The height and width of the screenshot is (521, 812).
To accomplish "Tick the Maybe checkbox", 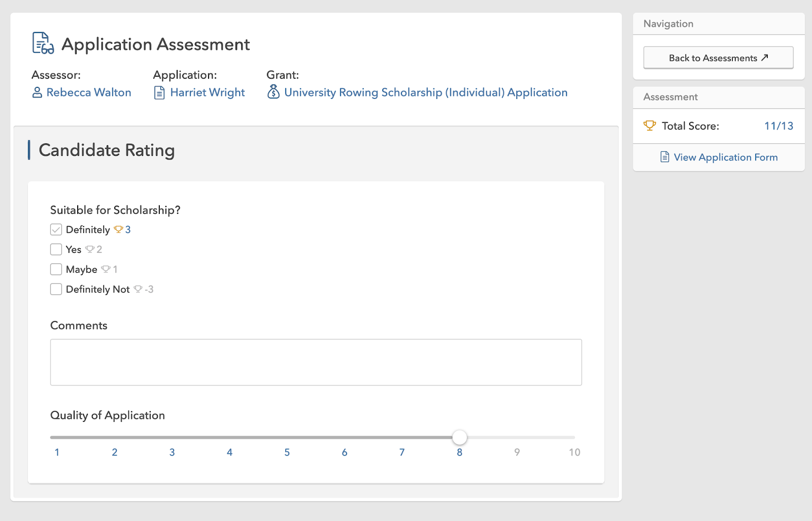I will pyautogui.click(x=56, y=269).
